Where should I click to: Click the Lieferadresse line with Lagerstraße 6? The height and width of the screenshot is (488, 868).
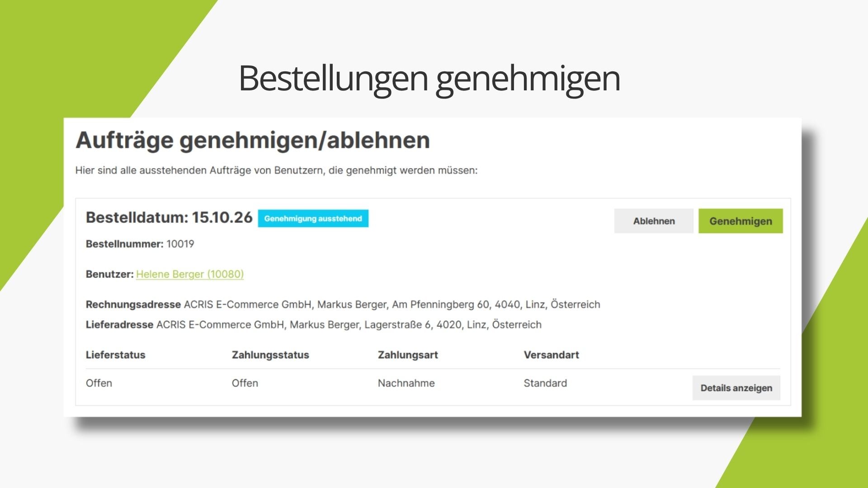pyautogui.click(x=314, y=325)
